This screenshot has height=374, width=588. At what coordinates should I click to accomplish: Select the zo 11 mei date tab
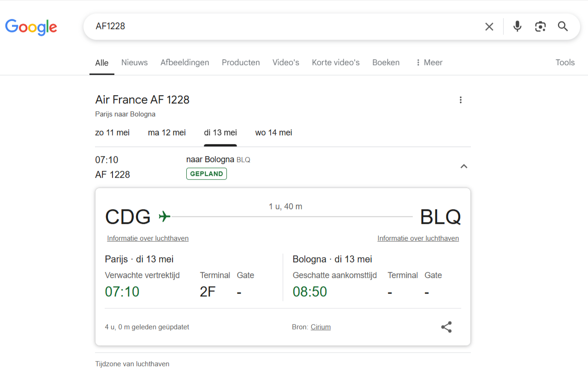click(x=113, y=133)
